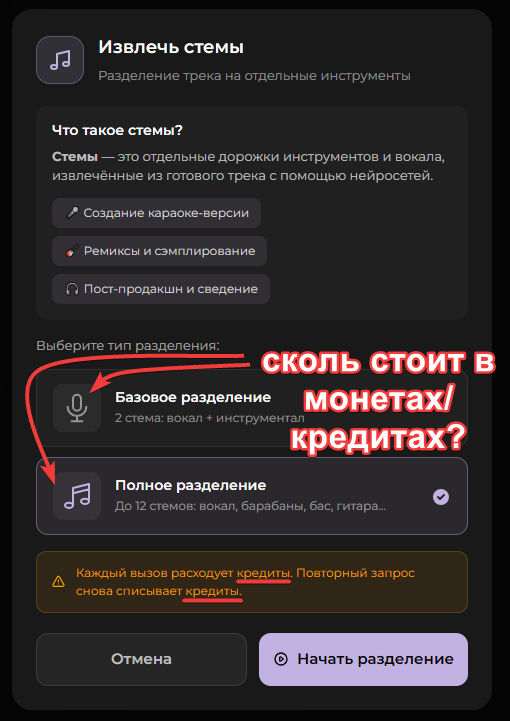Click the Создание караоке-версии chip

[x=156, y=213]
